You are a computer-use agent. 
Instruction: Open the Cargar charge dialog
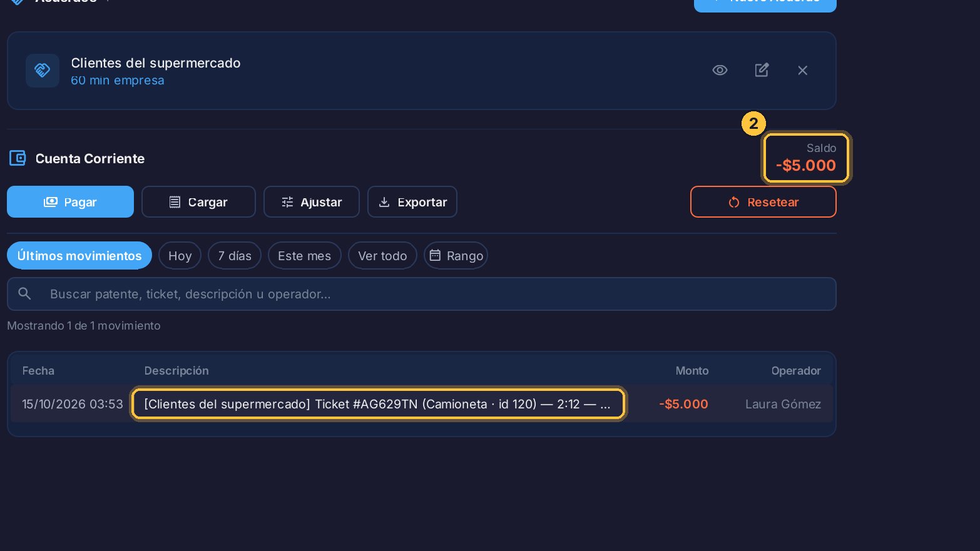(x=198, y=202)
